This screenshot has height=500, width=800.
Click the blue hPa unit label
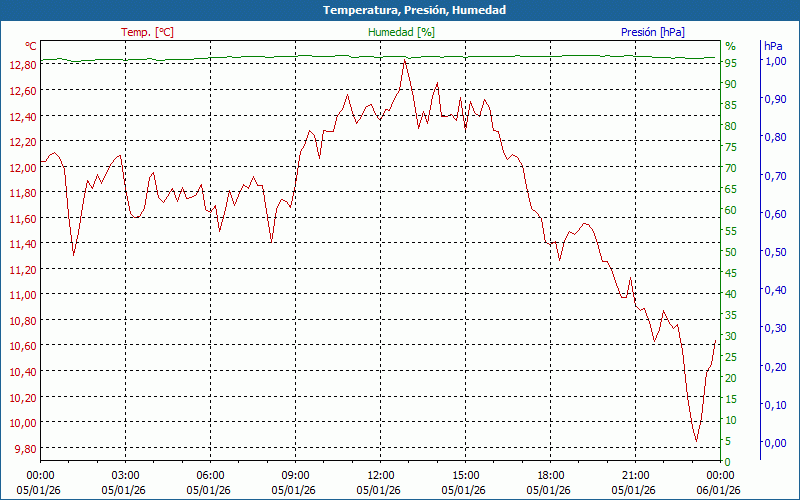[x=773, y=46]
